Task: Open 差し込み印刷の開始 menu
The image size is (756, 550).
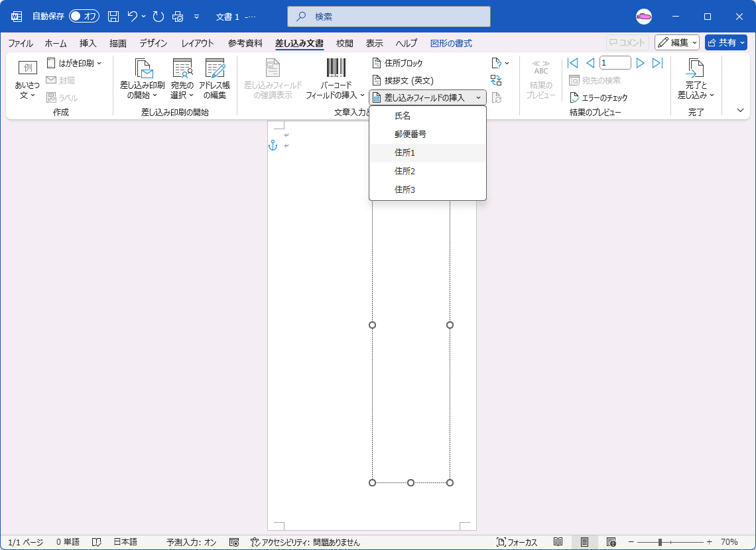Action: click(142, 80)
